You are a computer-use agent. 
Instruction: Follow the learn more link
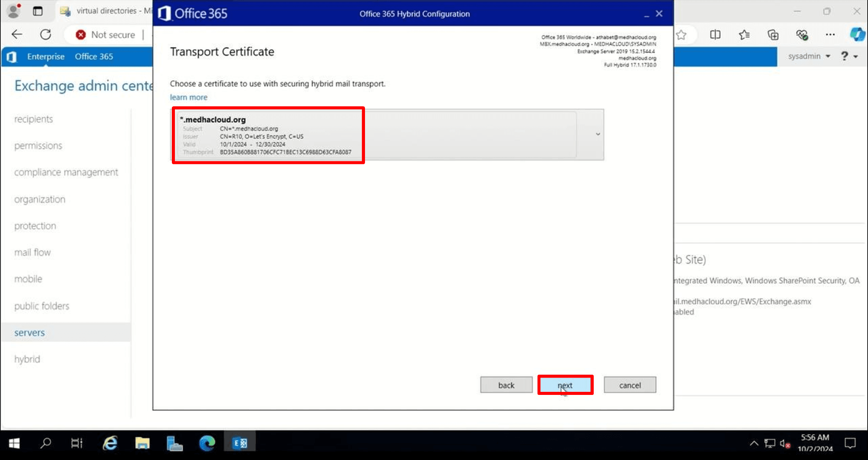click(188, 97)
